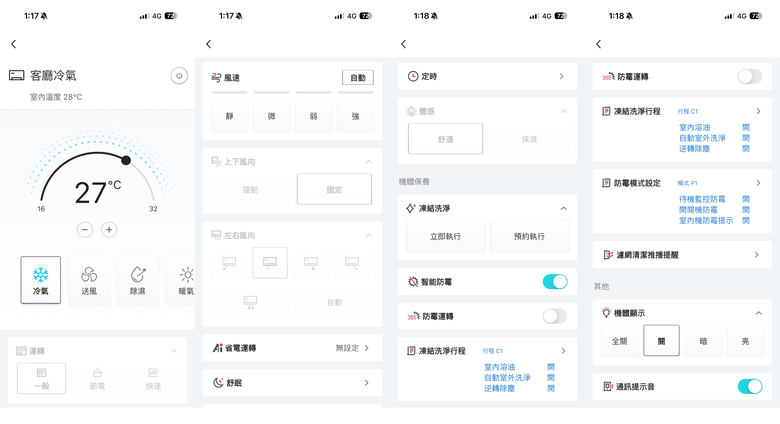
Task: Collapse the 凍結洗淨 section
Action: tap(564, 208)
